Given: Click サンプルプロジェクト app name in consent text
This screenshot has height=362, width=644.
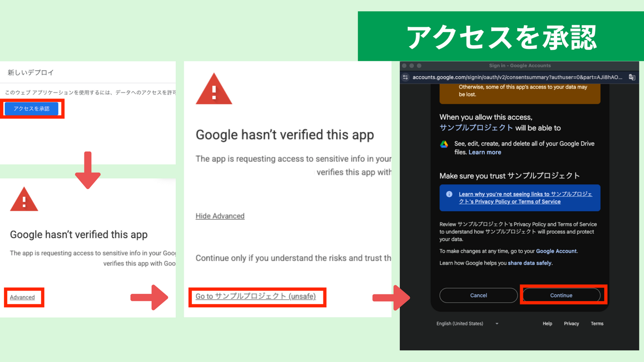Looking at the screenshot, I should 476,128.
